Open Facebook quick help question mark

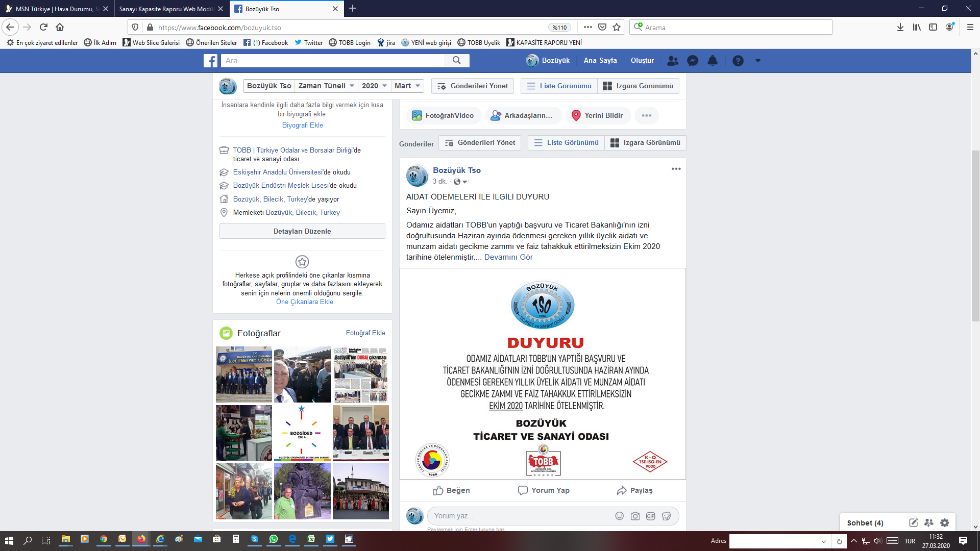(738, 61)
